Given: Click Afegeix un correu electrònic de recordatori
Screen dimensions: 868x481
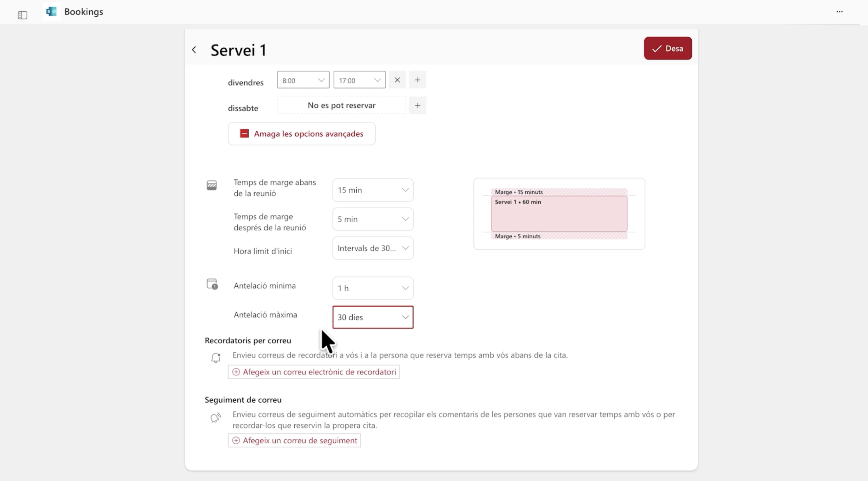Looking at the screenshot, I should point(314,372).
